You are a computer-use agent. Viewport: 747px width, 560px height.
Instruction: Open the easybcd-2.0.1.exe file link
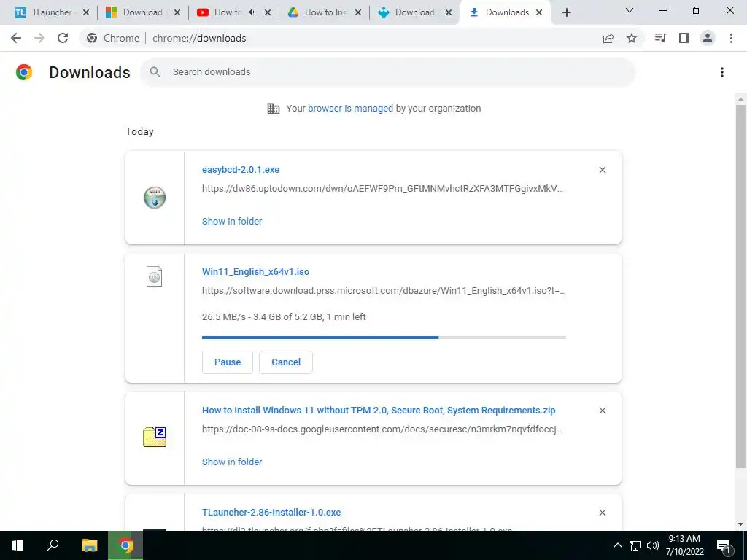pyautogui.click(x=241, y=169)
